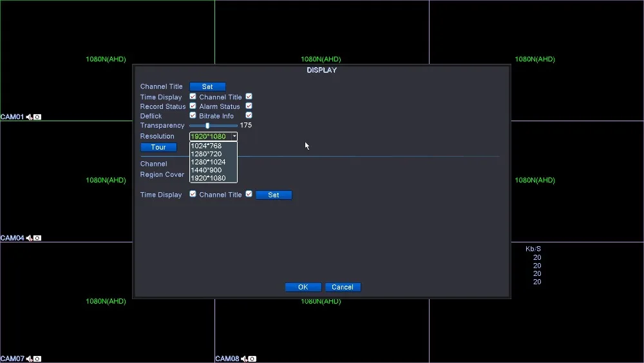Click the Transparency value 175
Viewport: 644px width, 363px height.
(x=246, y=125)
